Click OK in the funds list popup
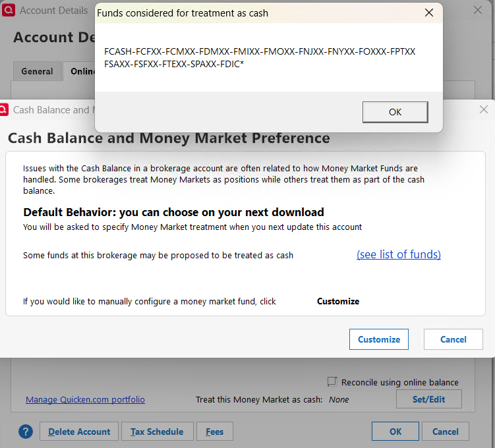The height and width of the screenshot is (448, 495). tap(395, 112)
